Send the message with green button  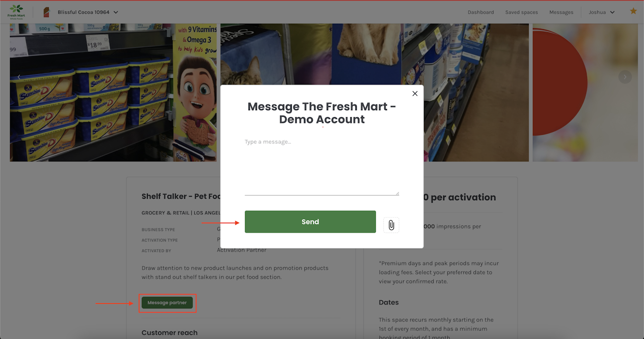310,222
